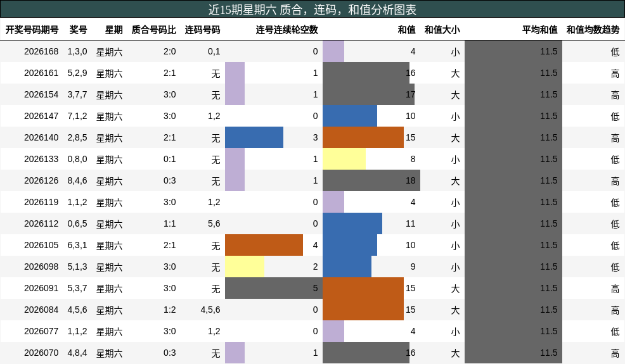This screenshot has height=364, width=625.
Task: Click winning numbers 5,1,3
Action: tap(77, 267)
